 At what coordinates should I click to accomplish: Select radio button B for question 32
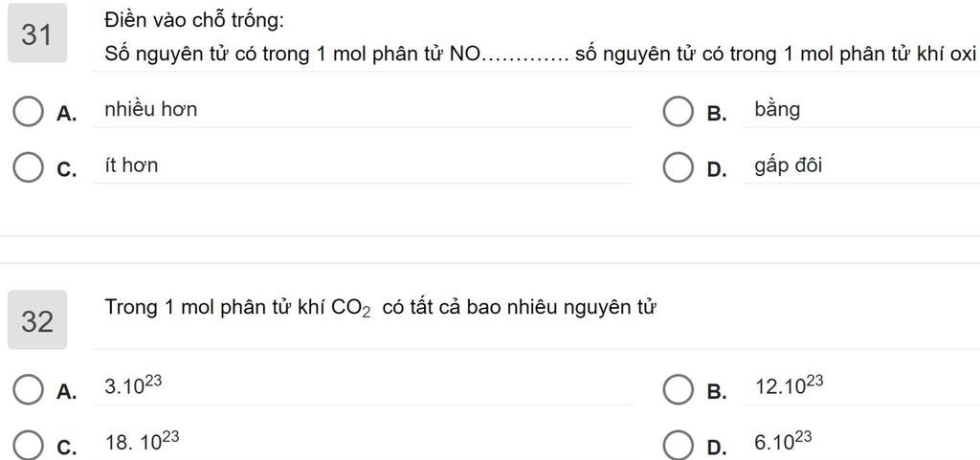tap(679, 390)
